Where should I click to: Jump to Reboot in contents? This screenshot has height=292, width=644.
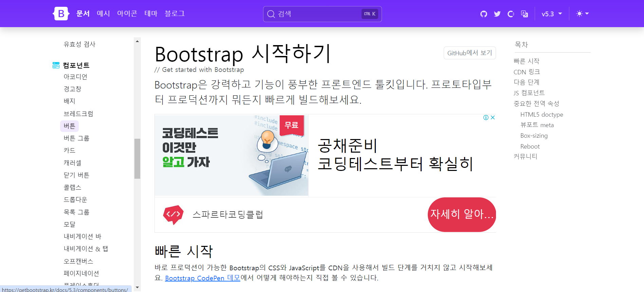[x=530, y=147]
